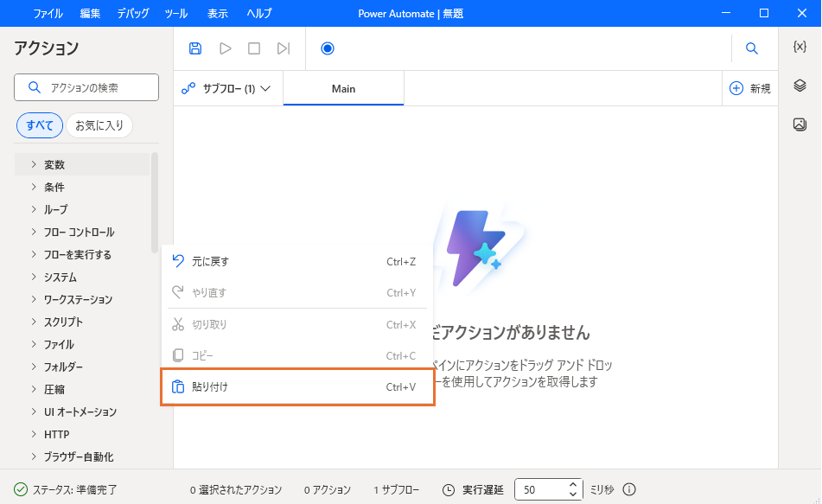
Task: Click the Save flow icon
Action: (195, 48)
